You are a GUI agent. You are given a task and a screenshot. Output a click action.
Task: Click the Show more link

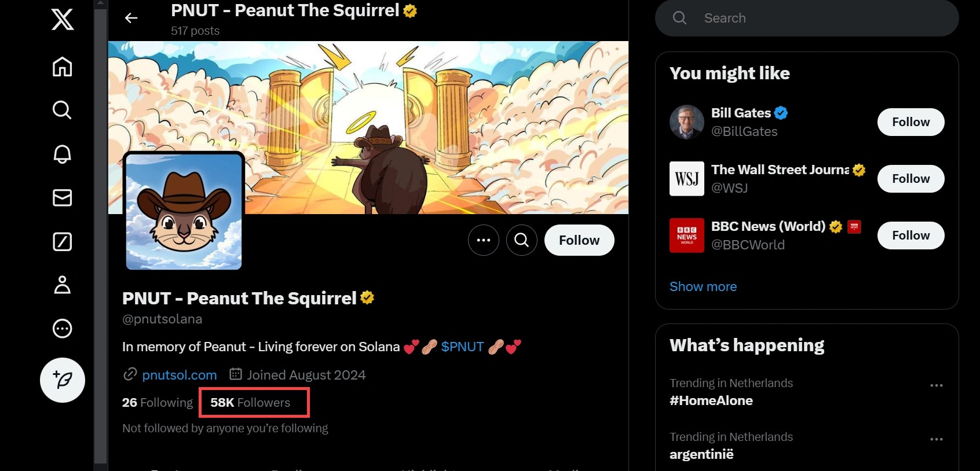point(703,286)
